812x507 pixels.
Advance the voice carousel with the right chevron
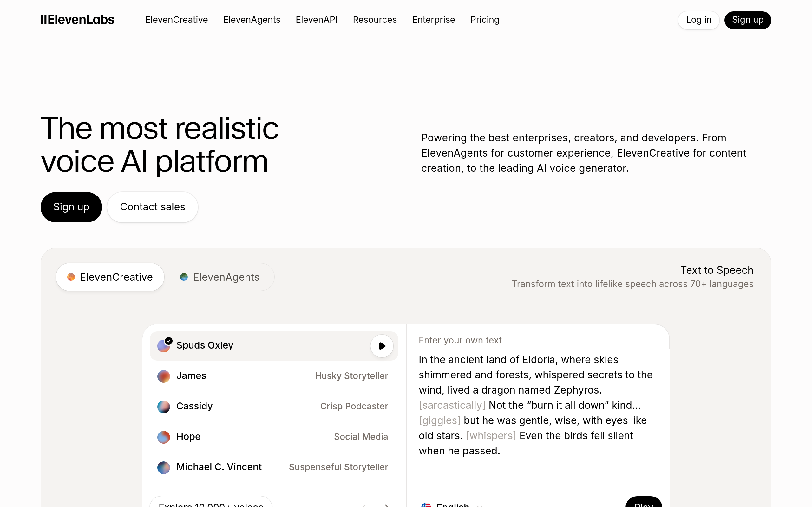387,505
